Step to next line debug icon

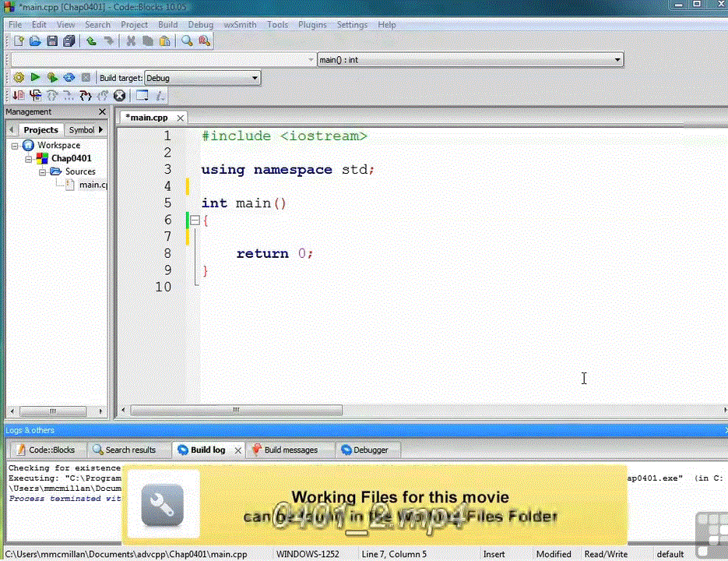[x=52, y=95]
